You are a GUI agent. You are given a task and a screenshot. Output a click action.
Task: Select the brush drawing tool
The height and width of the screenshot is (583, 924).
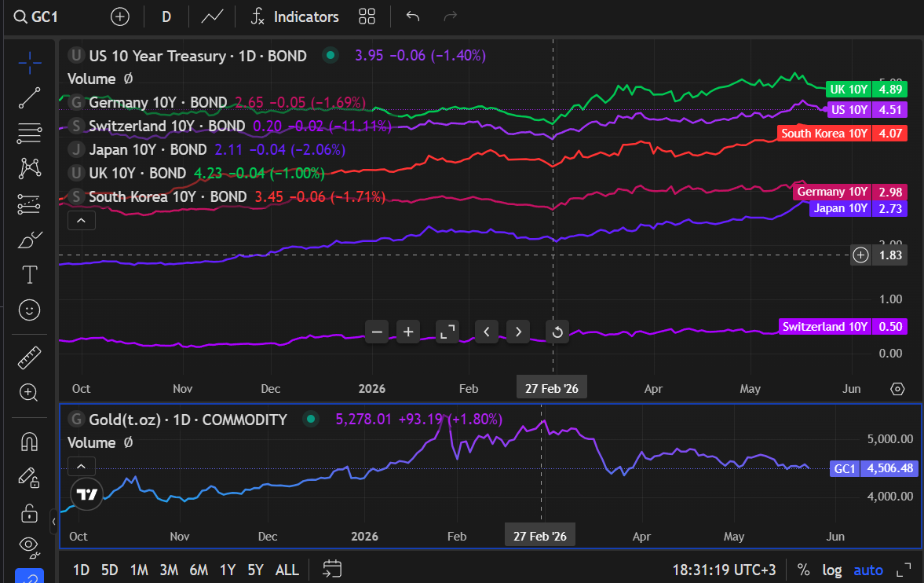pos(30,240)
